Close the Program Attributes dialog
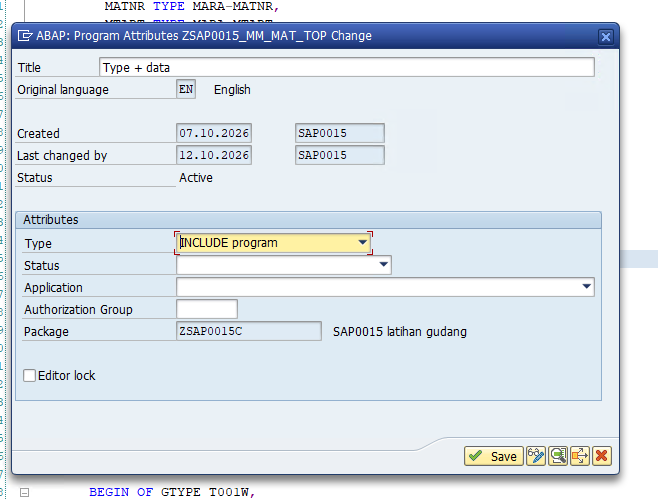The image size is (658, 499). click(x=606, y=37)
